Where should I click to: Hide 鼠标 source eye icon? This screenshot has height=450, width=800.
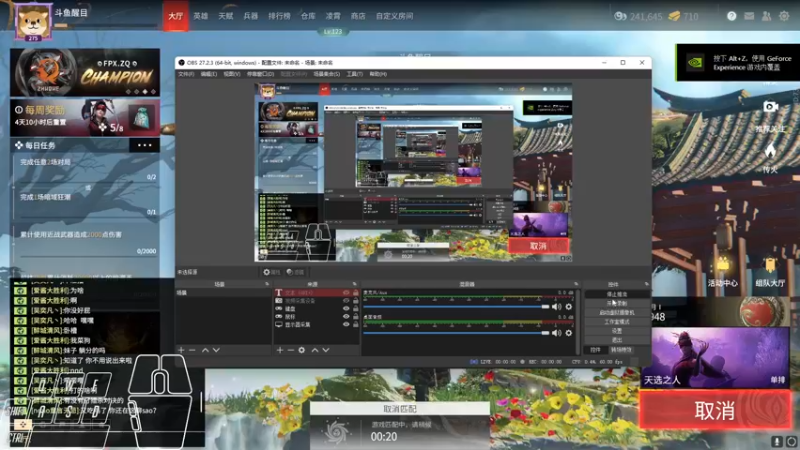346,316
